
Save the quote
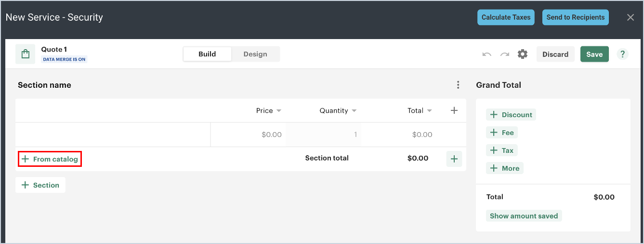[594, 54]
